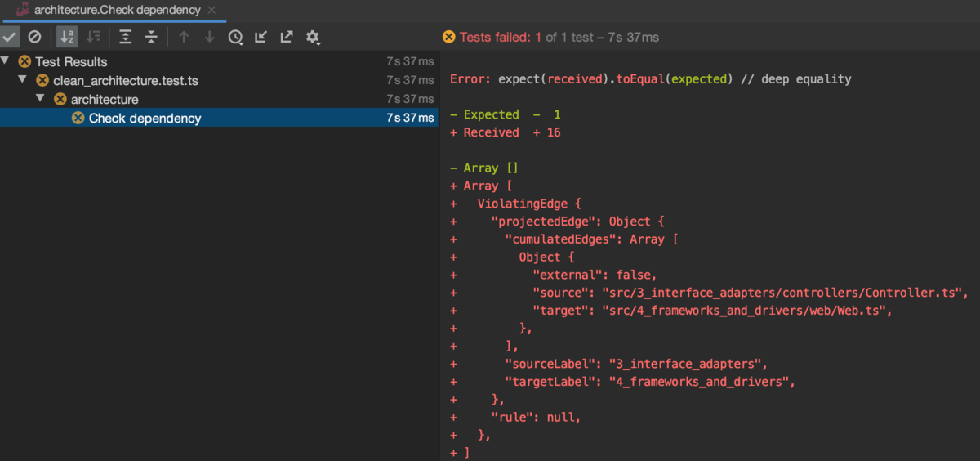
Task: Click the 'ViolatingEdge {' output line
Action: click(528, 204)
